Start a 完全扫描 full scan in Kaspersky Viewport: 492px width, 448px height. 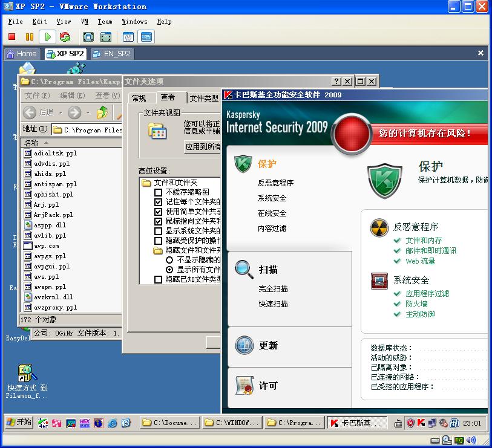274,289
